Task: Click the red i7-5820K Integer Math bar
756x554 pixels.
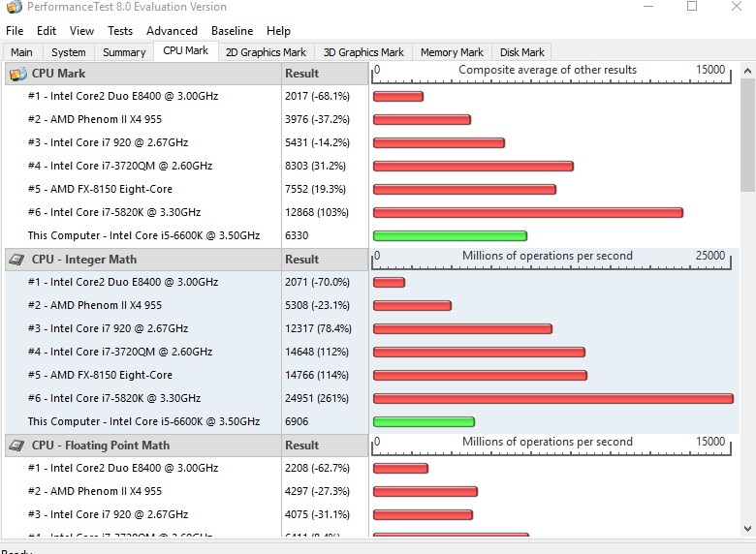Action: 553,398
